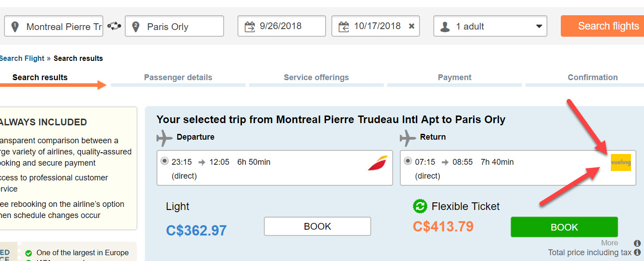Go to the Service offerings step
This screenshot has height=261, width=644.
(x=316, y=77)
